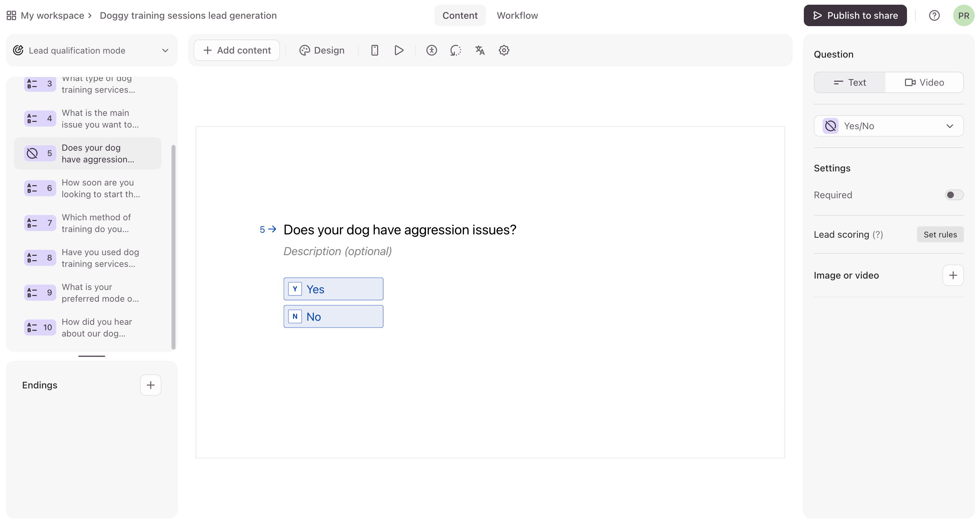Click the Yes/No type icon in dropdown
980x521 pixels.
click(831, 126)
